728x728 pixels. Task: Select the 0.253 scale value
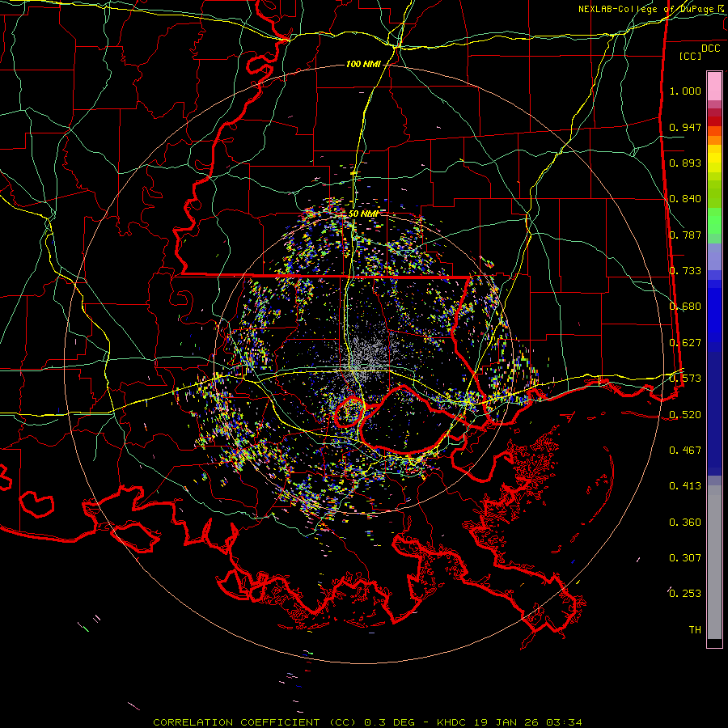pos(685,594)
